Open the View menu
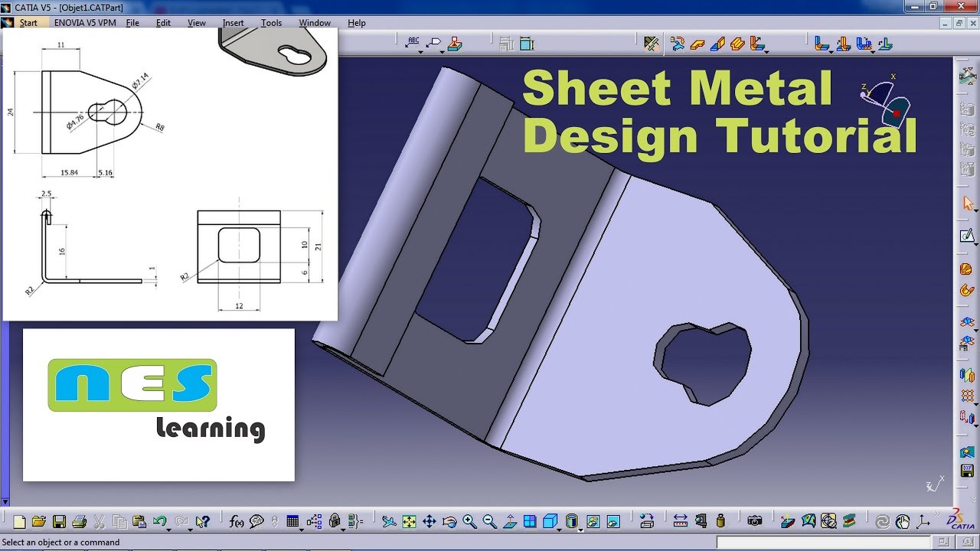980x551 pixels. [x=197, y=23]
